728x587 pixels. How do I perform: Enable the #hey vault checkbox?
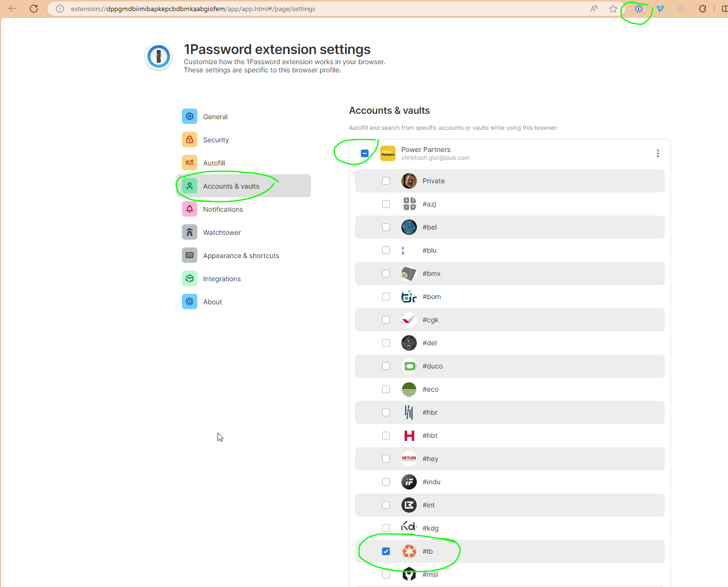coord(386,459)
